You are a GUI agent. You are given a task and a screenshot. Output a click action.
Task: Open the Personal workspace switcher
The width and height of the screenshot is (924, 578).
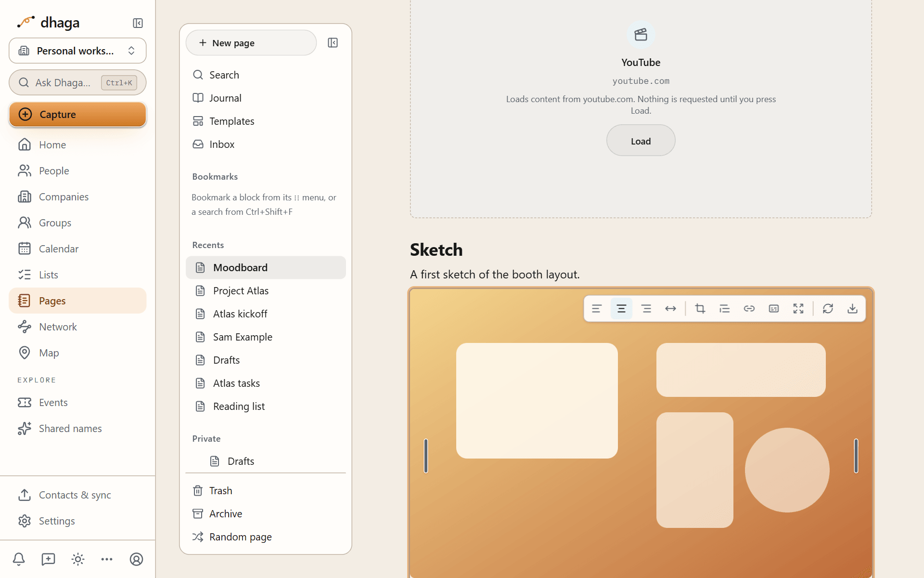pos(77,51)
